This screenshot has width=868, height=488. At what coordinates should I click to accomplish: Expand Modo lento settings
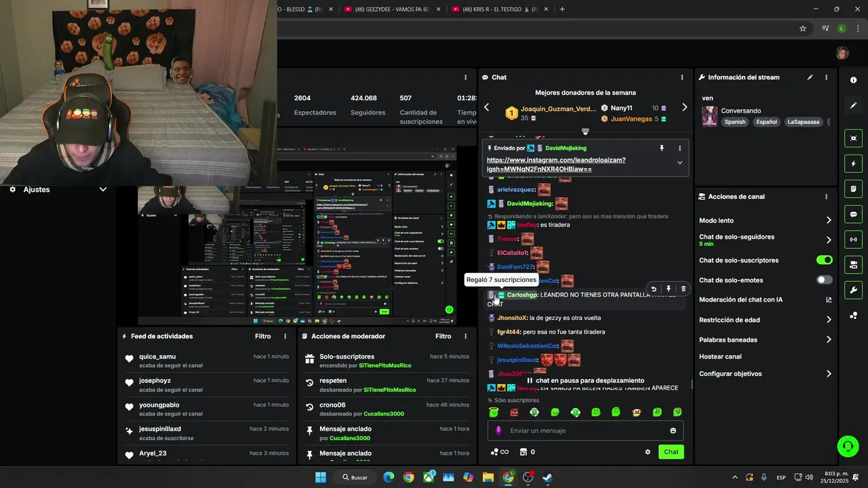(x=829, y=220)
